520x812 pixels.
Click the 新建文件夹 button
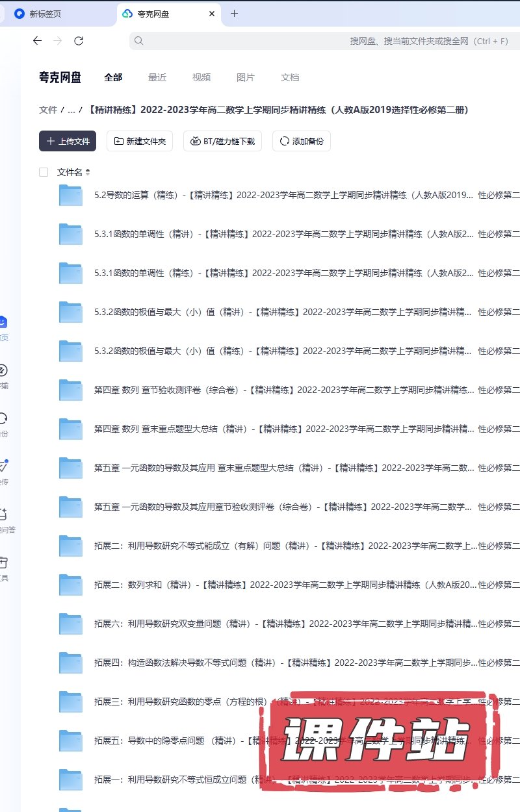point(140,141)
